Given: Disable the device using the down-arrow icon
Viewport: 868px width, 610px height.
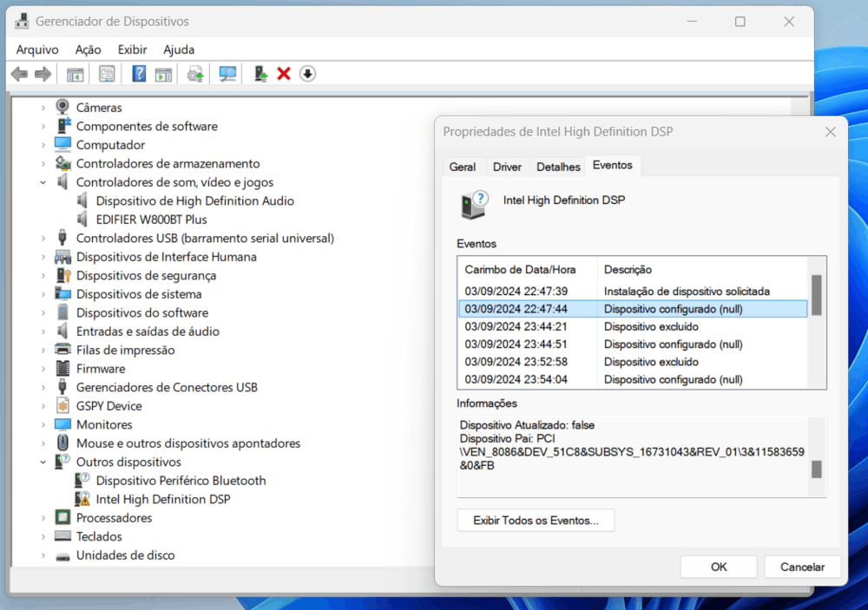Looking at the screenshot, I should coord(307,73).
